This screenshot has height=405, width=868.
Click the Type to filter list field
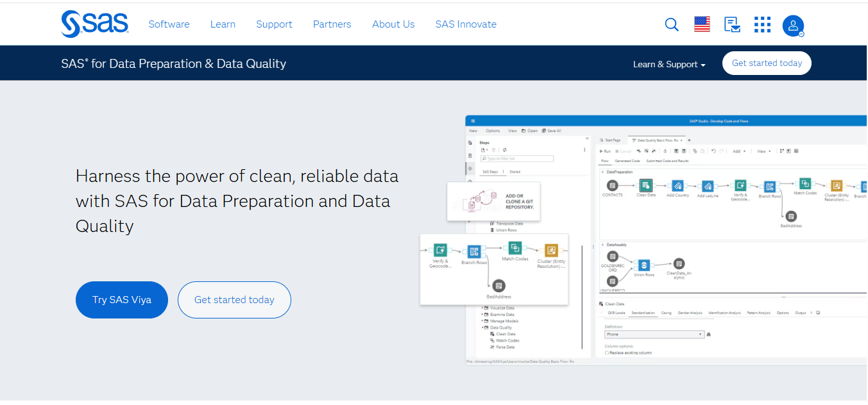point(517,159)
